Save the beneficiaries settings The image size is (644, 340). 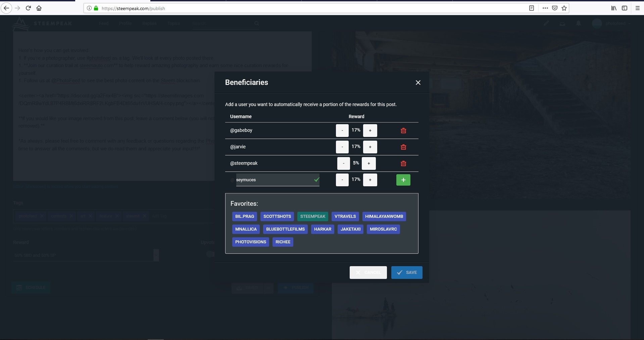point(406,273)
